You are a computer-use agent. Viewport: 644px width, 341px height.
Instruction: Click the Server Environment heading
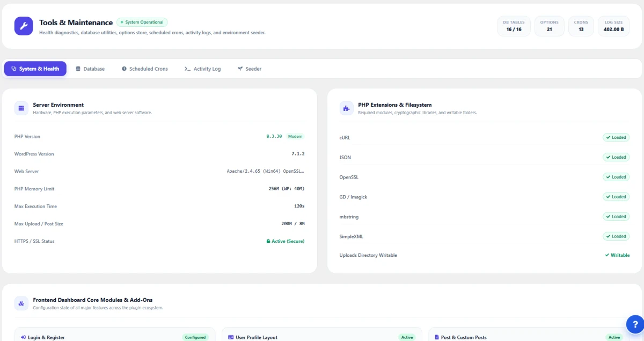click(58, 105)
